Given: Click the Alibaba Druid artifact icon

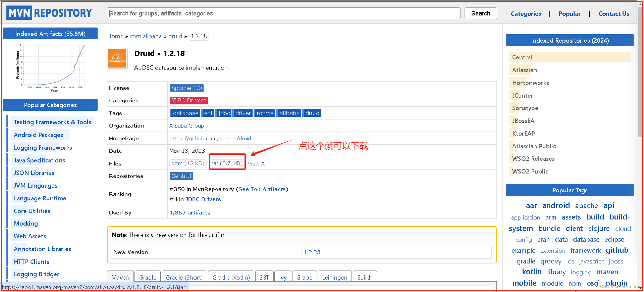Looking at the screenshot, I should pyautogui.click(x=117, y=59).
